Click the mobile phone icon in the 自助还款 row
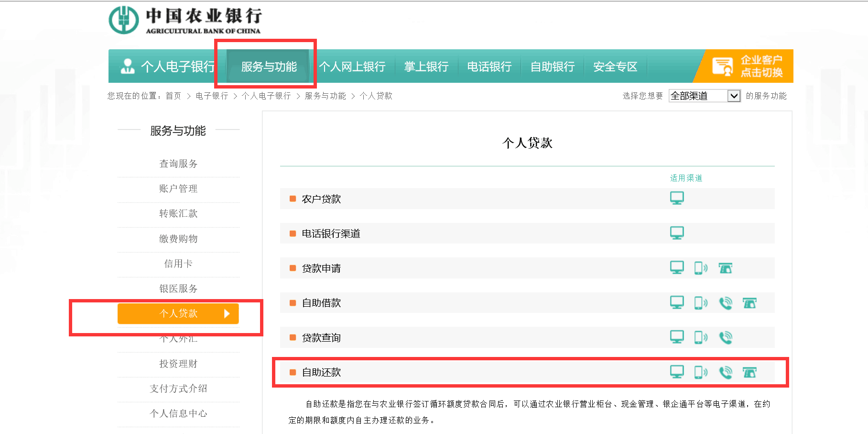The width and height of the screenshot is (868, 434). (701, 372)
